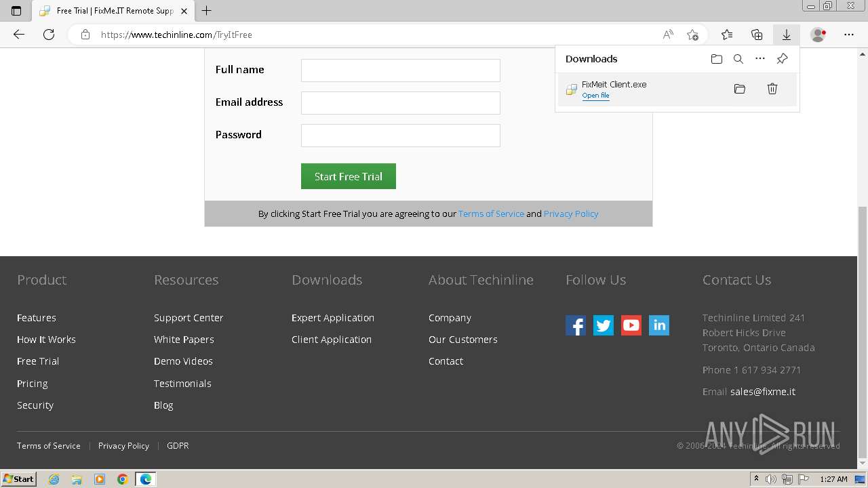Open media player taskbar icon
868x488 pixels.
(x=100, y=479)
